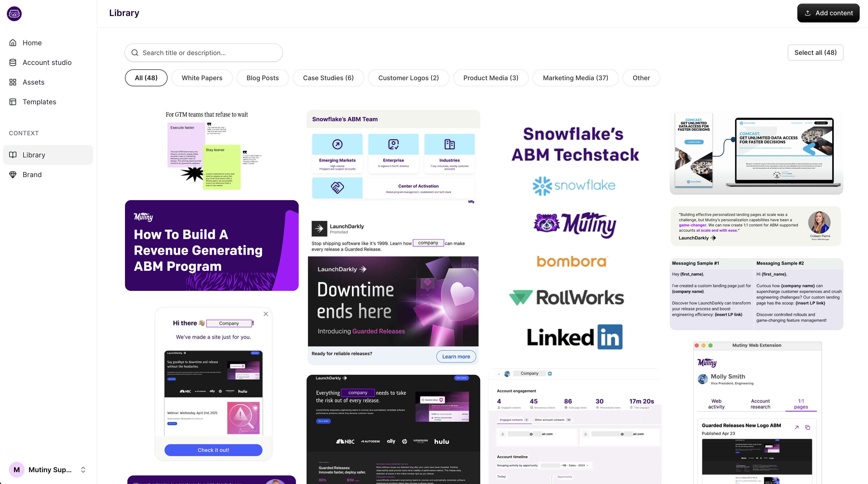Click the LaunchDarkly arrow logo on promoted ad

point(319,229)
